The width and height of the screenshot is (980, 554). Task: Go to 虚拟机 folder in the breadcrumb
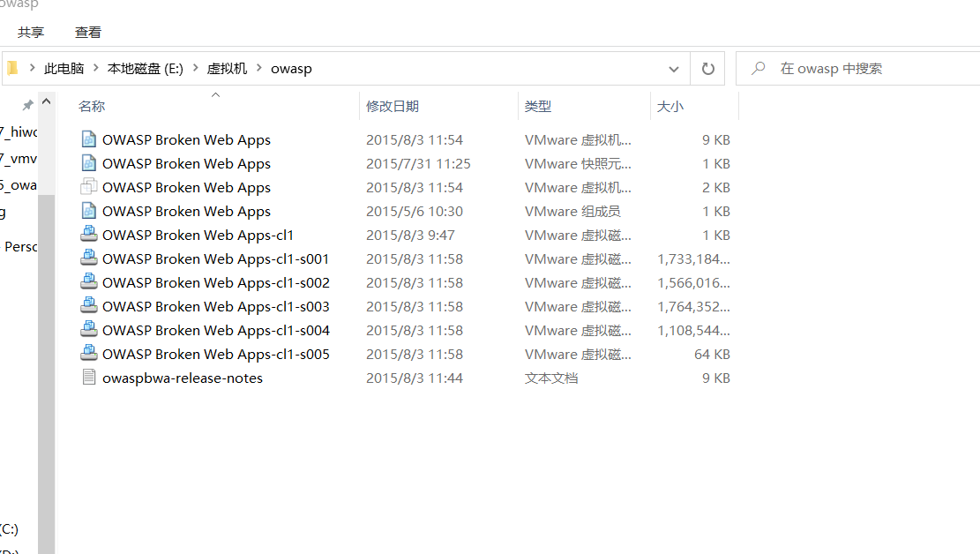227,69
